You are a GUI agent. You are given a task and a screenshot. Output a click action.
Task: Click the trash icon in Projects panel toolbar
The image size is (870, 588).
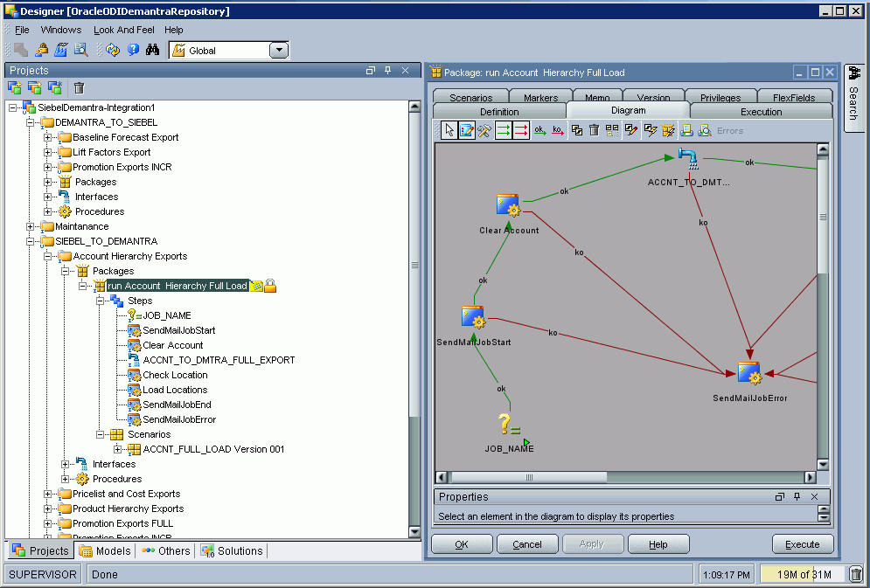tap(80, 87)
